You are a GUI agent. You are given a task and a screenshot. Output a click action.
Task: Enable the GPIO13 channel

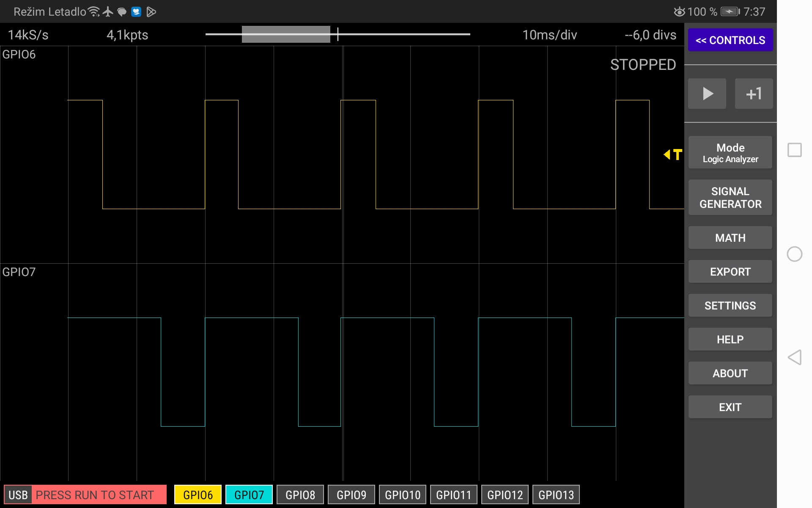pos(556,494)
